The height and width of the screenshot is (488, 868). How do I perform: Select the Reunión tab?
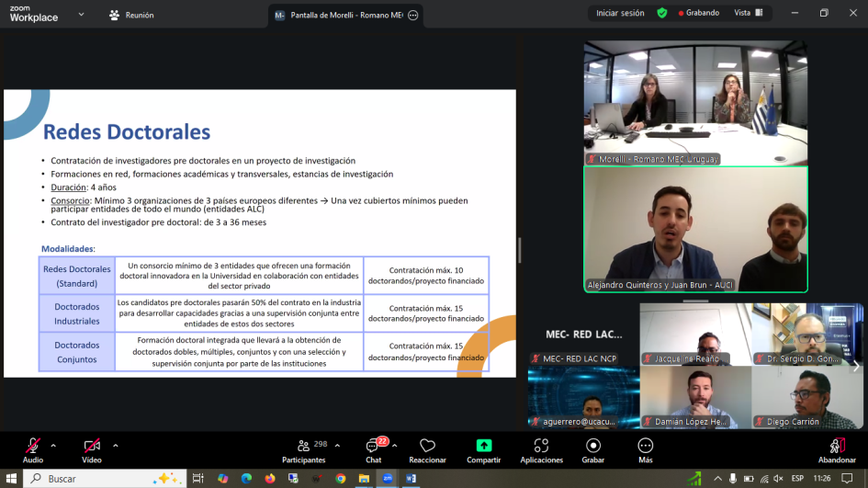(131, 15)
